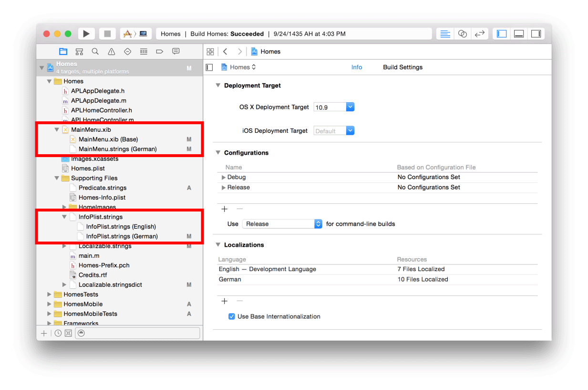This screenshot has height=390, width=588.
Task: Open the Issue navigator warning icon
Action: coord(112,52)
